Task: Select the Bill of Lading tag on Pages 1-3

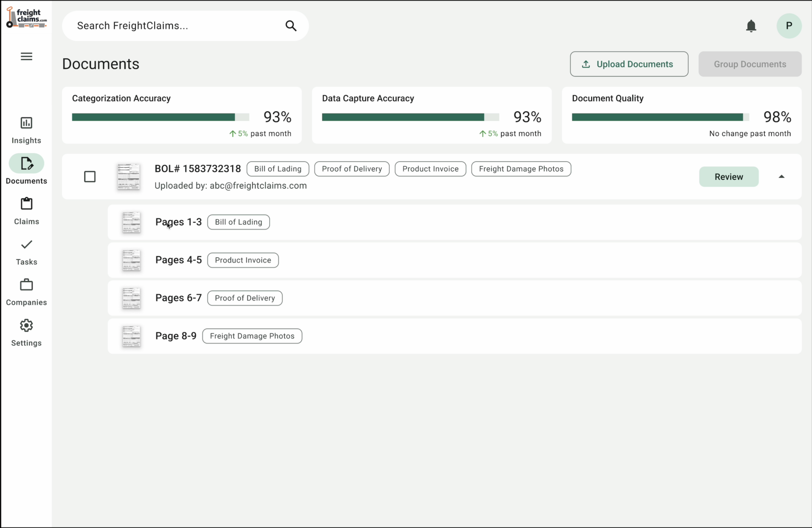Action: coord(238,222)
